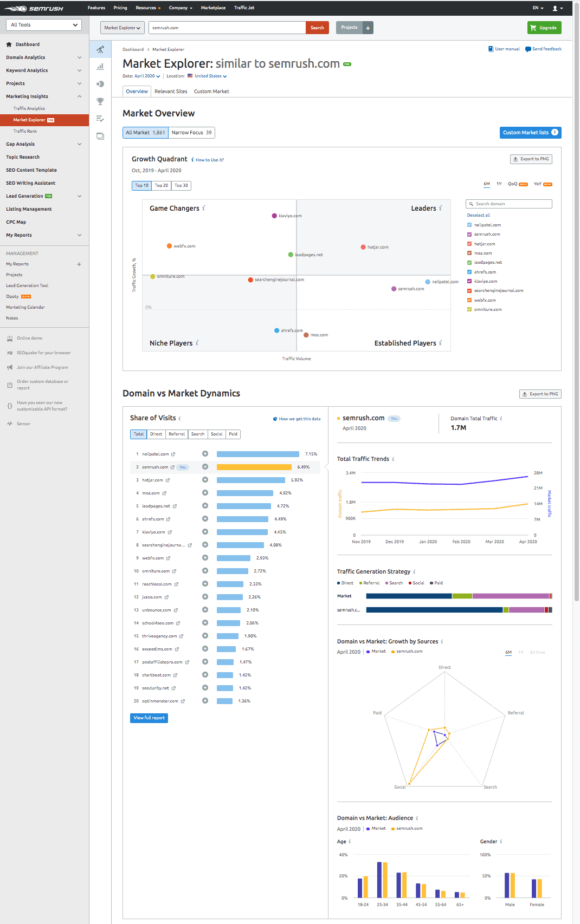Image resolution: width=580 pixels, height=924 pixels.
Task: Select the Referral share of visits tab
Action: 177,434
